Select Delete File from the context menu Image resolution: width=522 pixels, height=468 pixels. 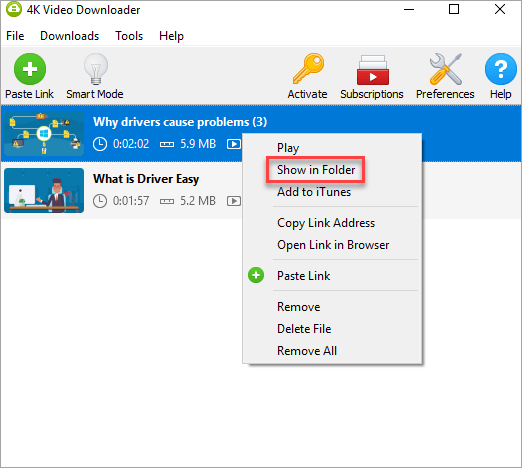[304, 329]
